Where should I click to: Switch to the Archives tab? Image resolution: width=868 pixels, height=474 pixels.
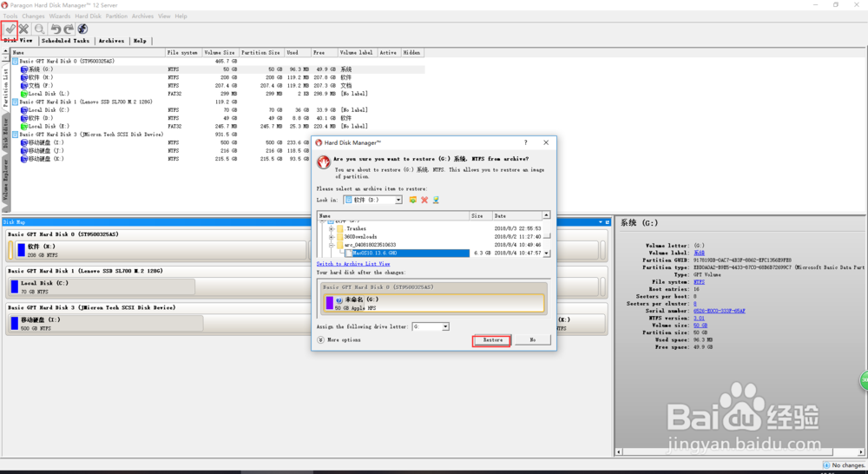[111, 41]
